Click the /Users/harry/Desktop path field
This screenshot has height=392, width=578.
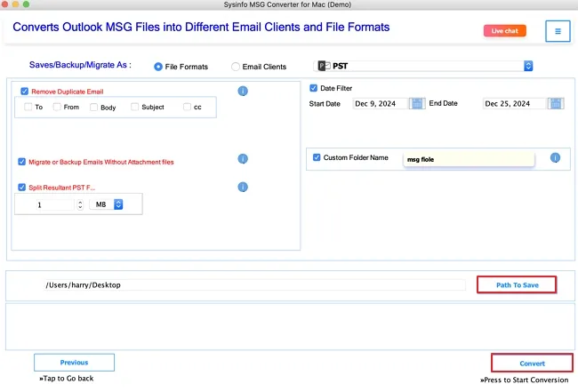coord(254,284)
